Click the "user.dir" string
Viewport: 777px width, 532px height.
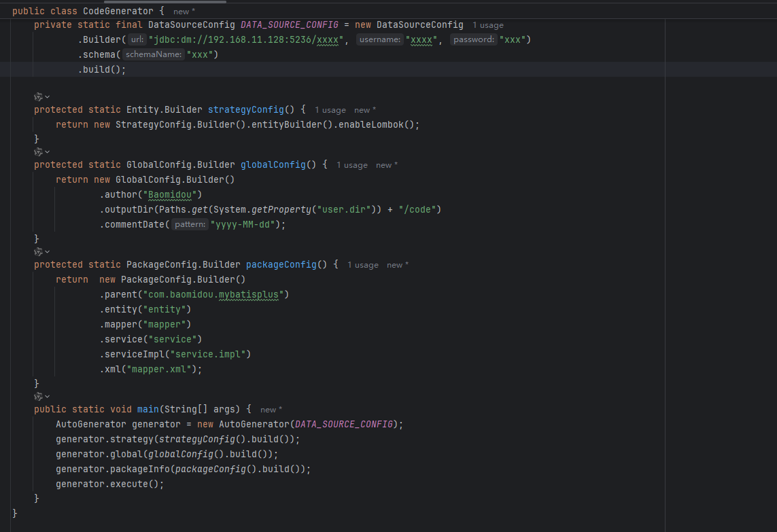tap(344, 209)
